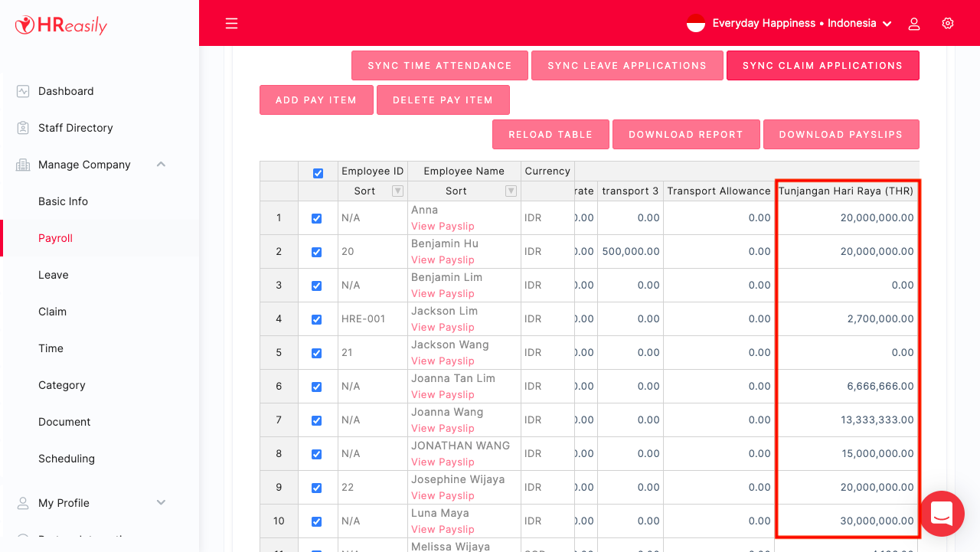Click the Manage Company building icon
980x552 pixels.
tap(23, 165)
